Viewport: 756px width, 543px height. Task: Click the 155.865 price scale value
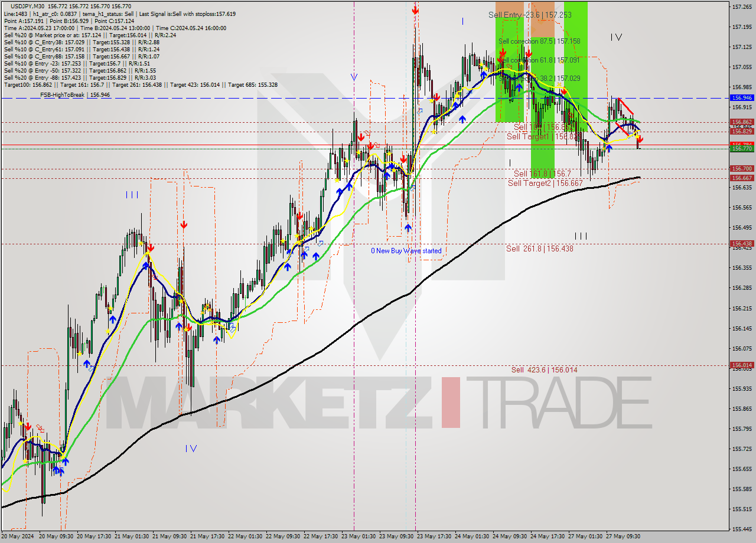pyautogui.click(x=742, y=409)
